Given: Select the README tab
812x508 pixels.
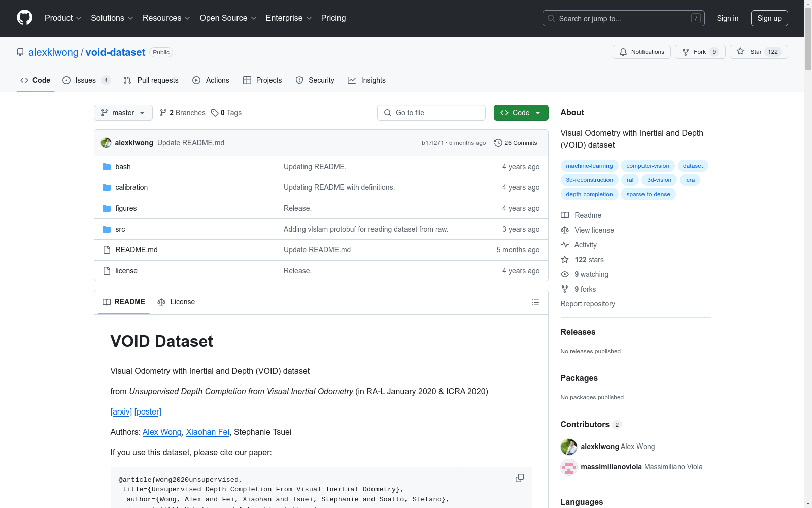Looking at the screenshot, I should click(x=124, y=302).
